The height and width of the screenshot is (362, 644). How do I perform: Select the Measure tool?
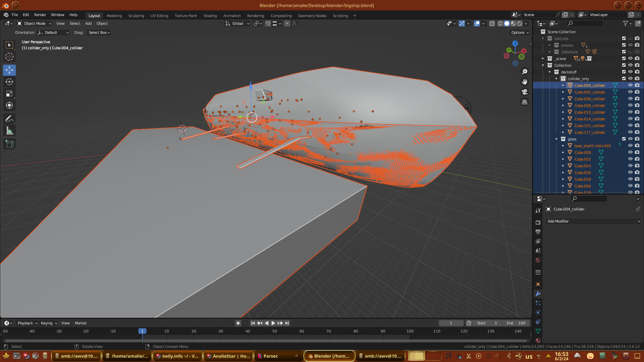9,131
